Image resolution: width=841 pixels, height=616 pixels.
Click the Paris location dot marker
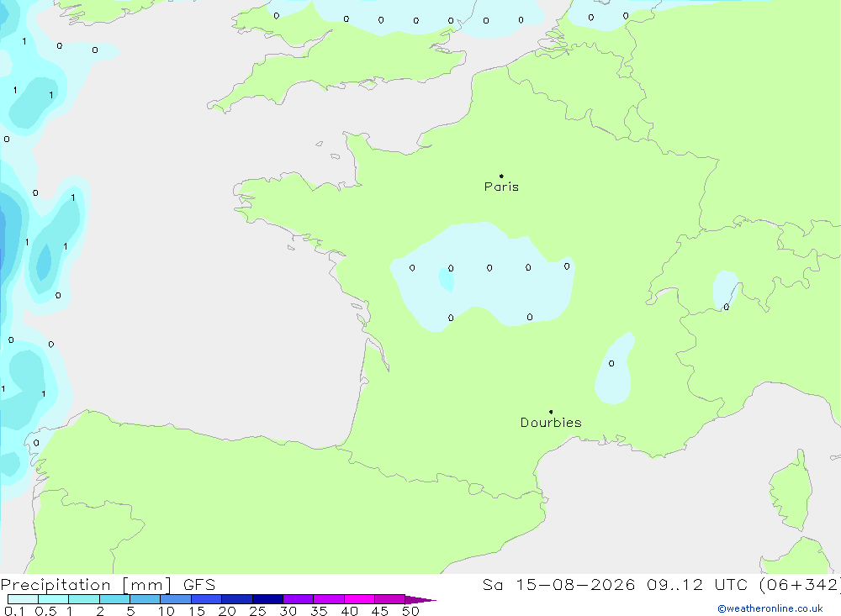[501, 176]
